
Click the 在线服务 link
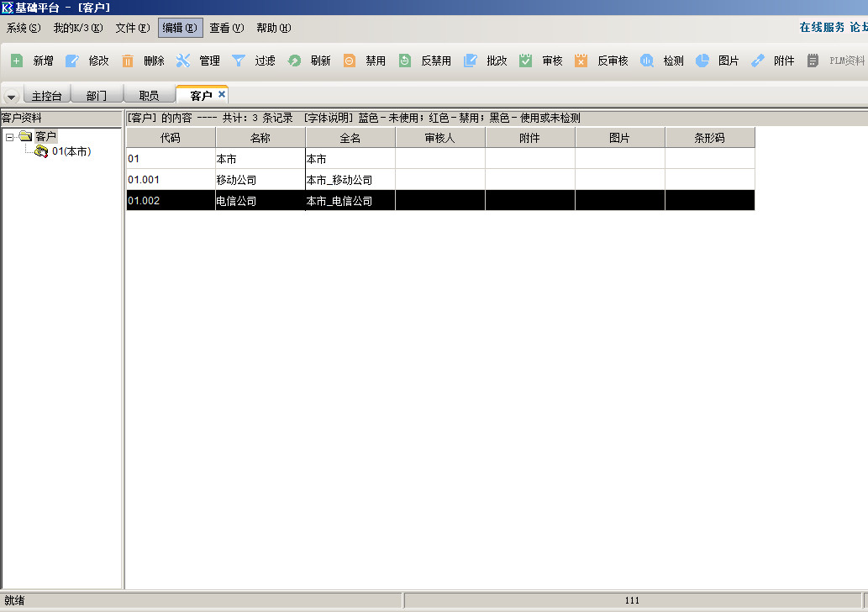tap(821, 28)
